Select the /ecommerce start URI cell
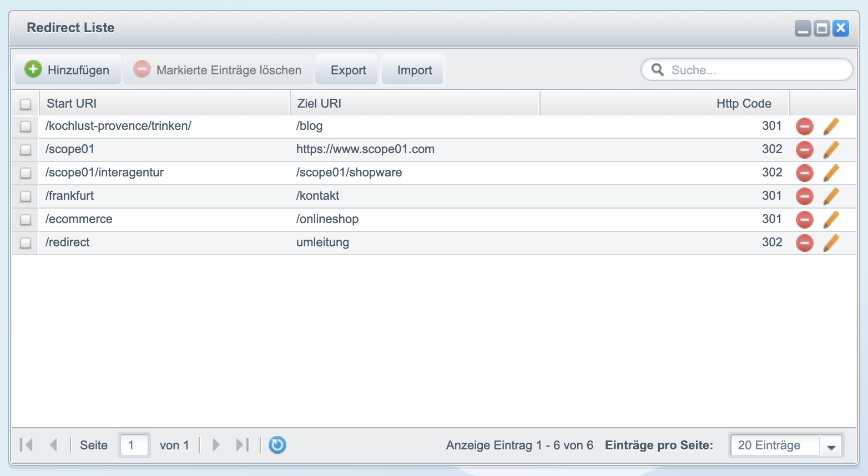 click(165, 220)
